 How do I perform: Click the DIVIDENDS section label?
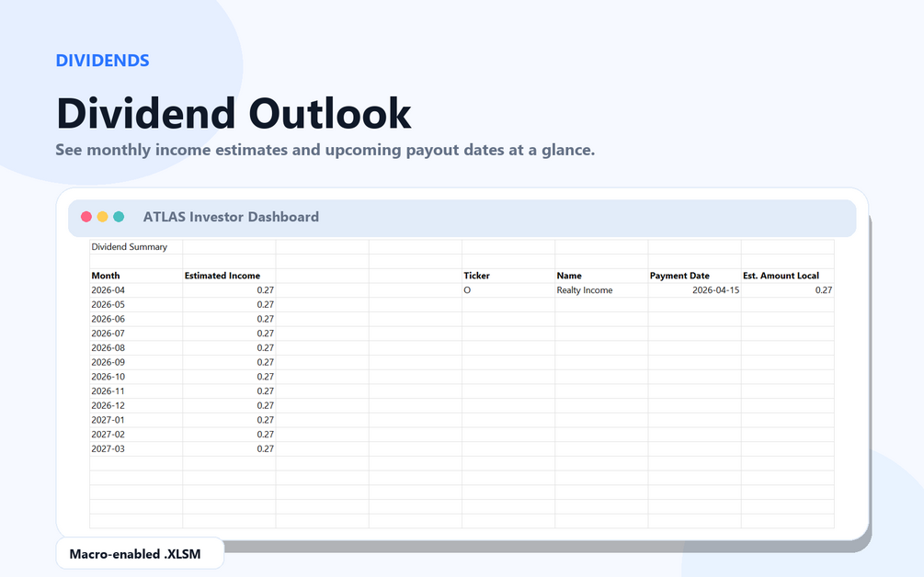[x=103, y=61]
